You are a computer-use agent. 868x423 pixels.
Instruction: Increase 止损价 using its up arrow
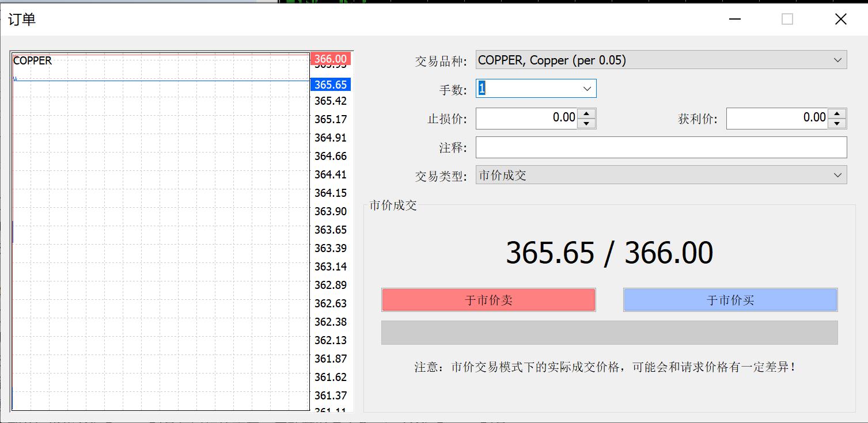[586, 114]
